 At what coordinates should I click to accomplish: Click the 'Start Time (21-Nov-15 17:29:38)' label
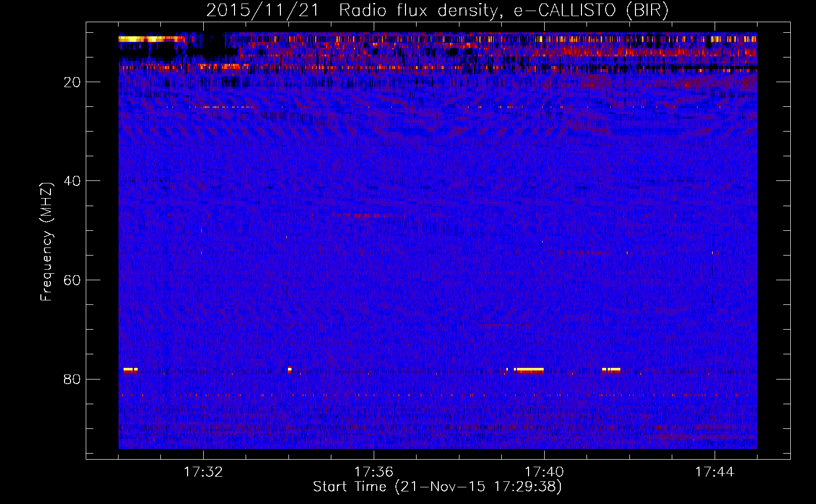point(437,487)
